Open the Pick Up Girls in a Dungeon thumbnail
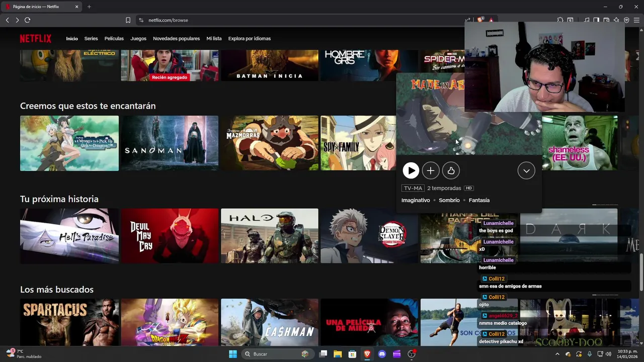The height and width of the screenshot is (362, 644). tap(69, 143)
